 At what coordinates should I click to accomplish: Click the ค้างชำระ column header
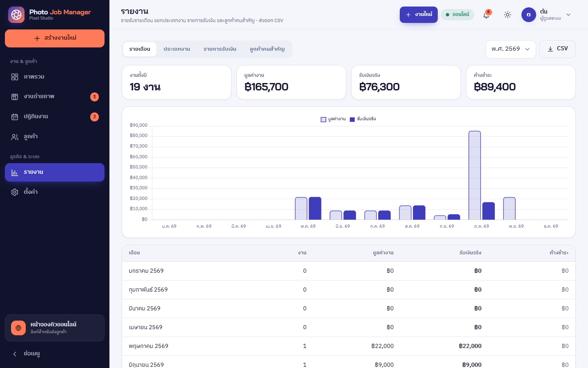click(559, 253)
